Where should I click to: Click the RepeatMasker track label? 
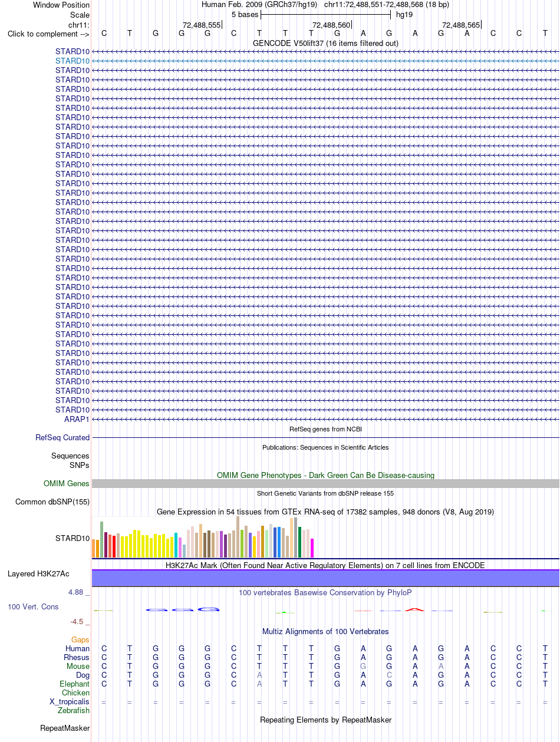(x=65, y=729)
